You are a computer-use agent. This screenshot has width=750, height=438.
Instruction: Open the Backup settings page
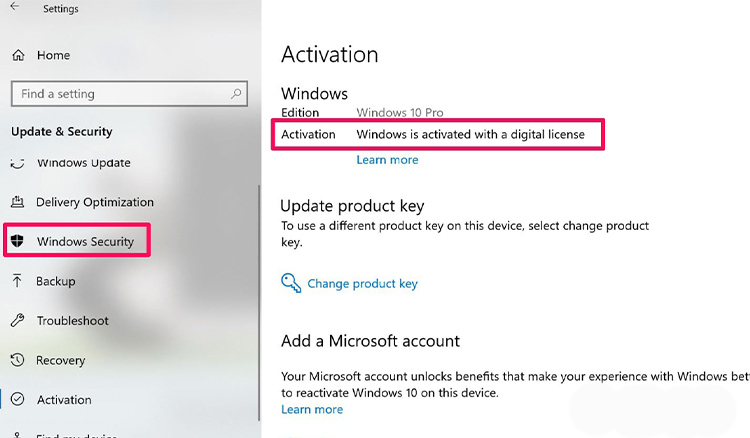point(56,281)
